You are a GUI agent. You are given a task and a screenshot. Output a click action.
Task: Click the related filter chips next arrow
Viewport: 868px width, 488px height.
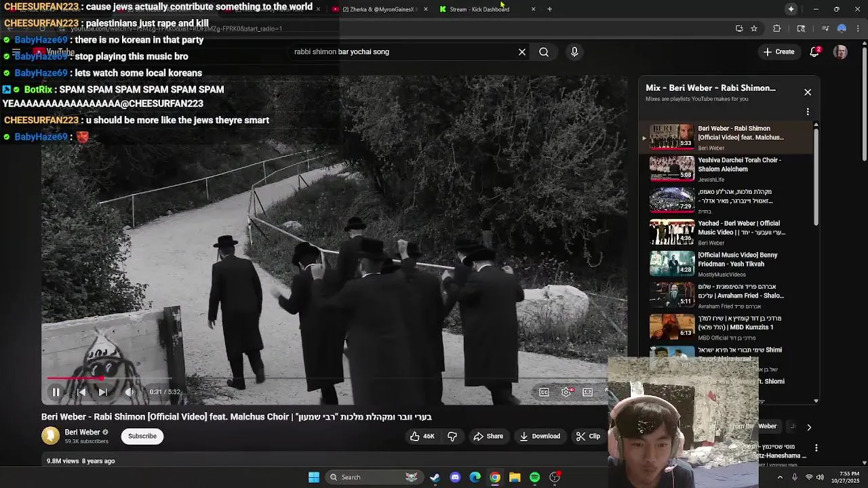(x=808, y=427)
